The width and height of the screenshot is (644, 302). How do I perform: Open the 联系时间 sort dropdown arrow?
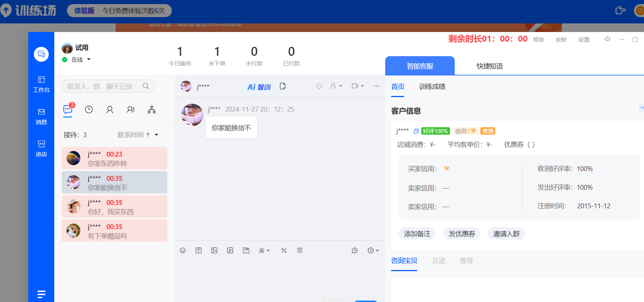157,135
